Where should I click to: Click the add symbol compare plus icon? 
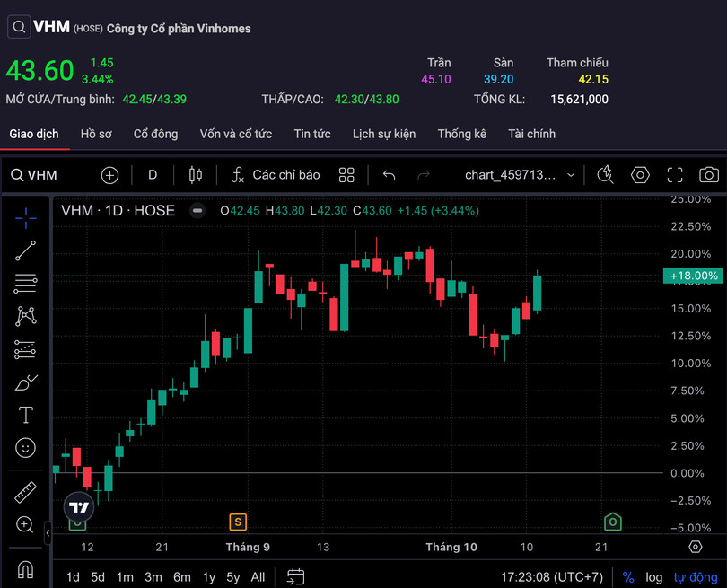(x=109, y=175)
